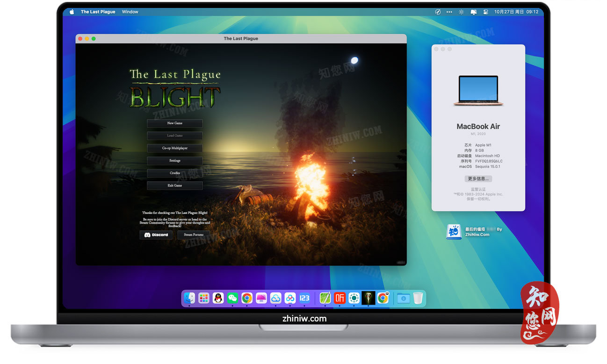Open WeChat from the Dock
The height and width of the screenshot is (364, 607).
click(232, 298)
